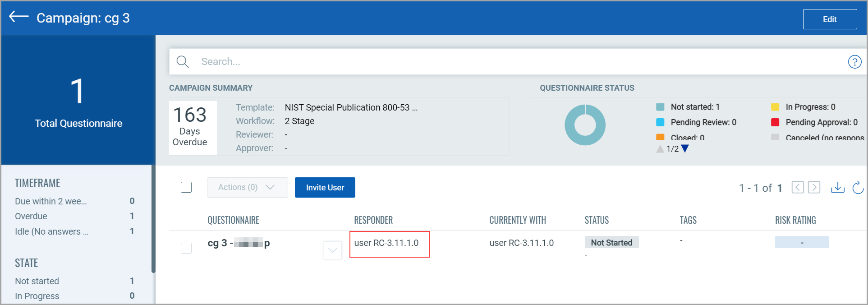The image size is (868, 305).
Task: Show next legend page with down triangle
Action: (685, 149)
